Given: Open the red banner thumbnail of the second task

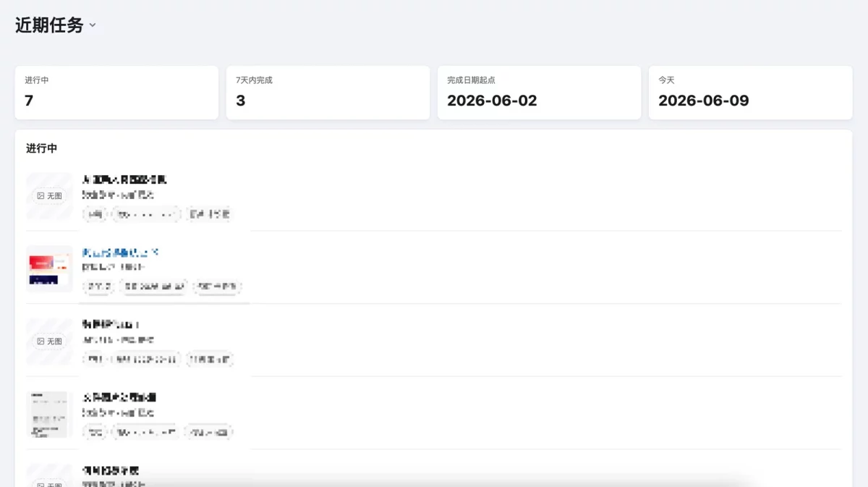Looking at the screenshot, I should 50,268.
